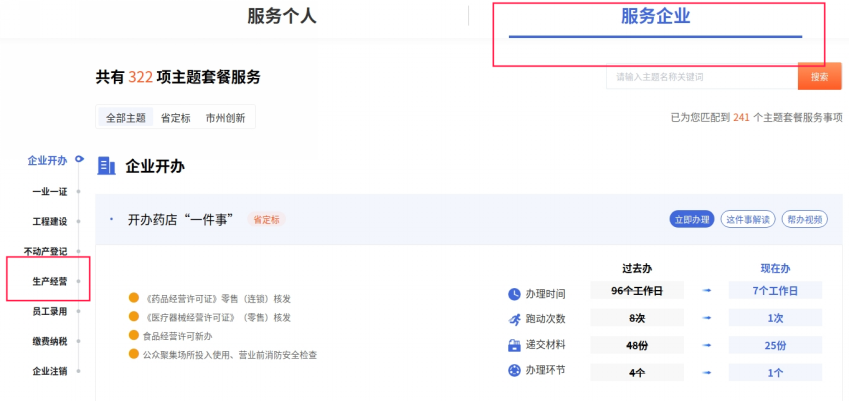Select the 省定标 filter
The width and height of the screenshot is (849, 401).
(175, 118)
